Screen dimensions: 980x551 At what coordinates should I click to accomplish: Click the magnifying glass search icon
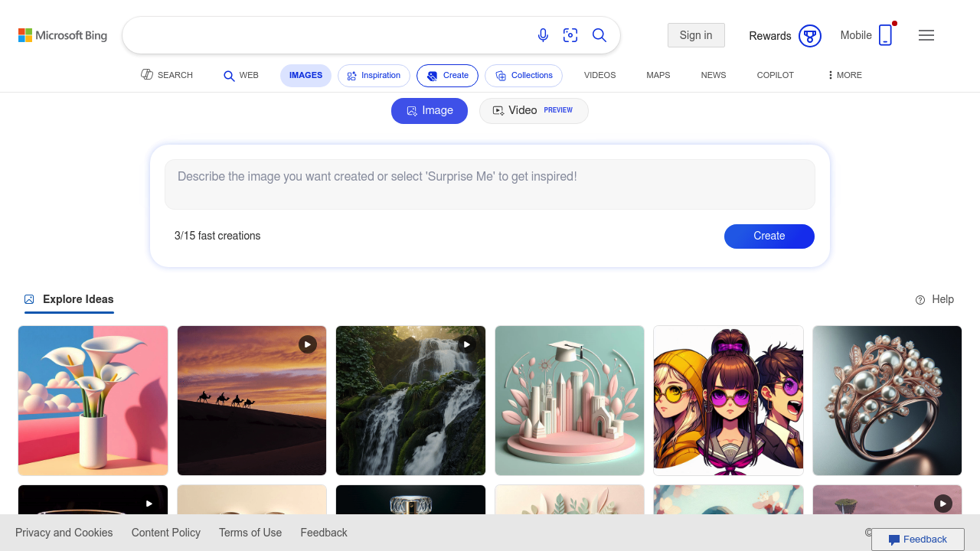(x=599, y=35)
